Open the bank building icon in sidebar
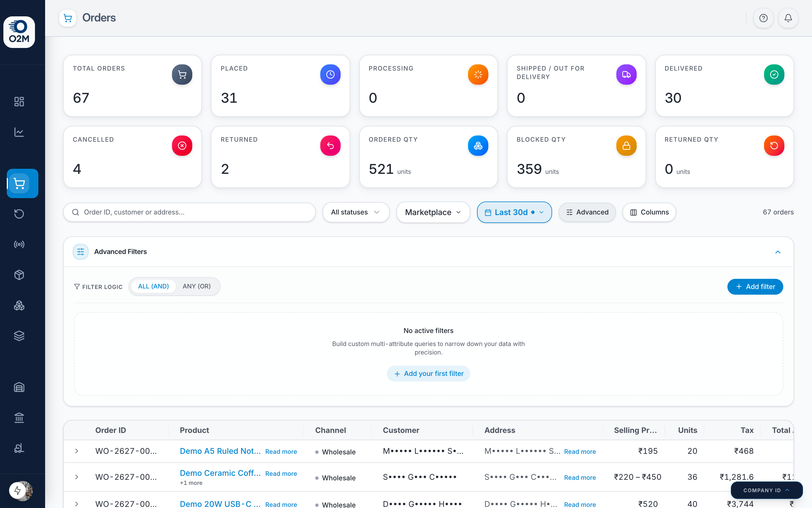This screenshot has height=508, width=812. click(x=19, y=418)
